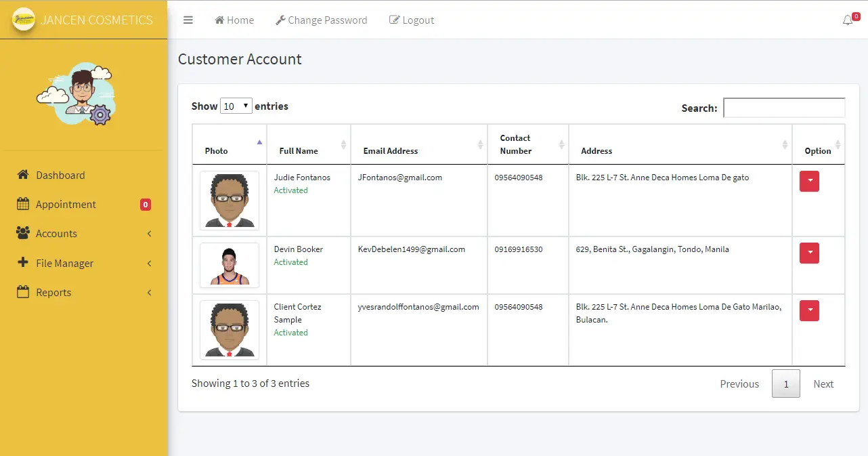
Task: Expand the Accounts submenu chevron
Action: coord(149,234)
